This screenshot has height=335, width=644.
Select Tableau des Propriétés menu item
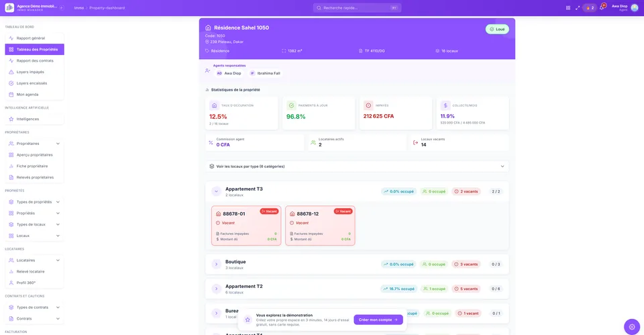coord(34,49)
